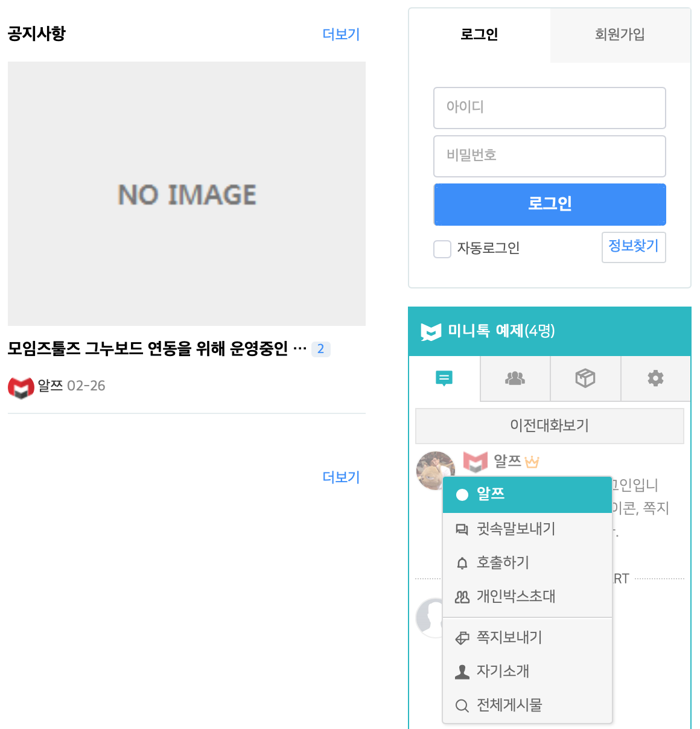This screenshot has width=700, height=729.
Task: Click the minitalk logo in the teal header
Action: pos(431,331)
